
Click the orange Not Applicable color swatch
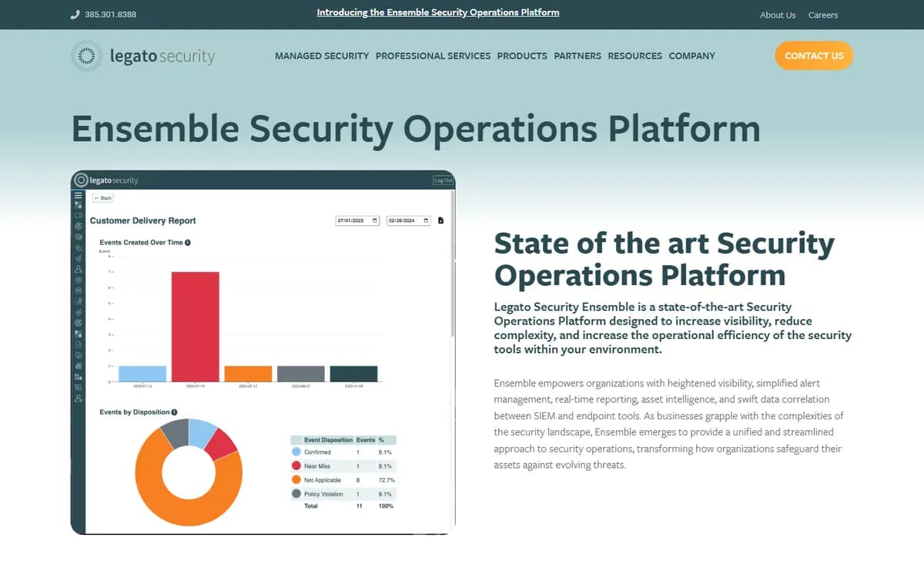296,479
